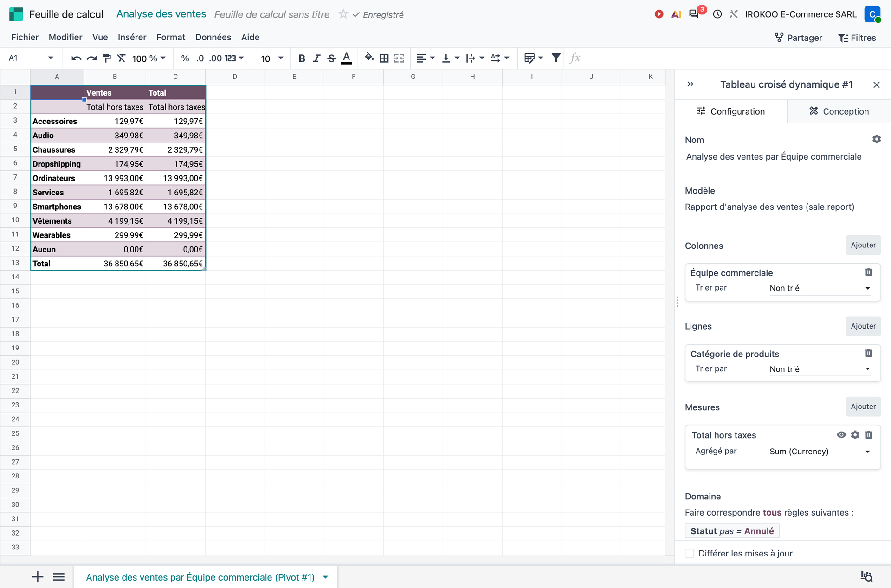Add a row dimension with Ajouter

tap(863, 326)
